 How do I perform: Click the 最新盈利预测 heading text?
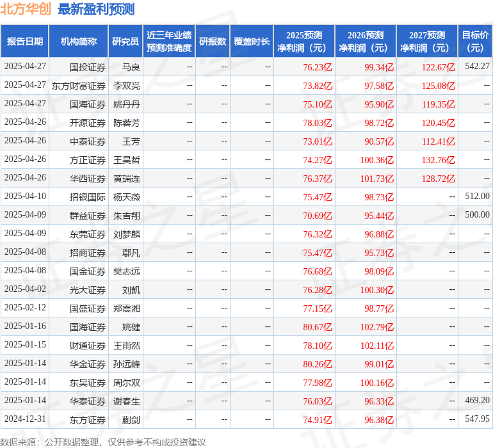96,9
